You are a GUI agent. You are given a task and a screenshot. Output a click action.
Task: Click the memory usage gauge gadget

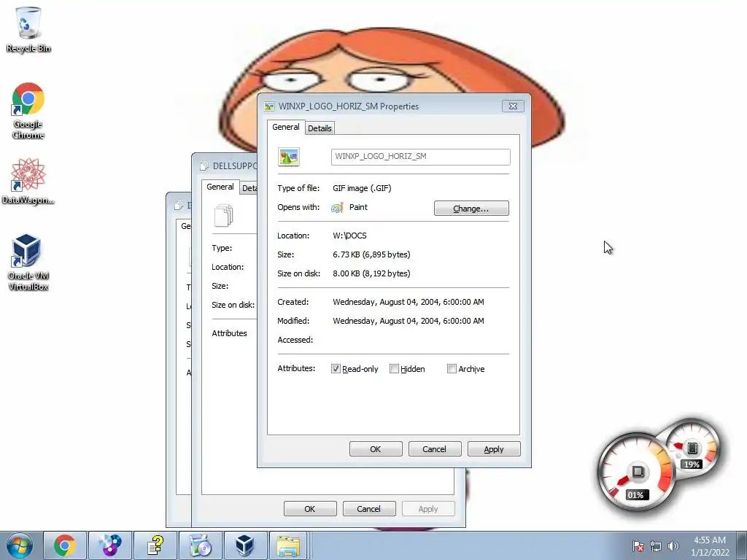pos(692,448)
